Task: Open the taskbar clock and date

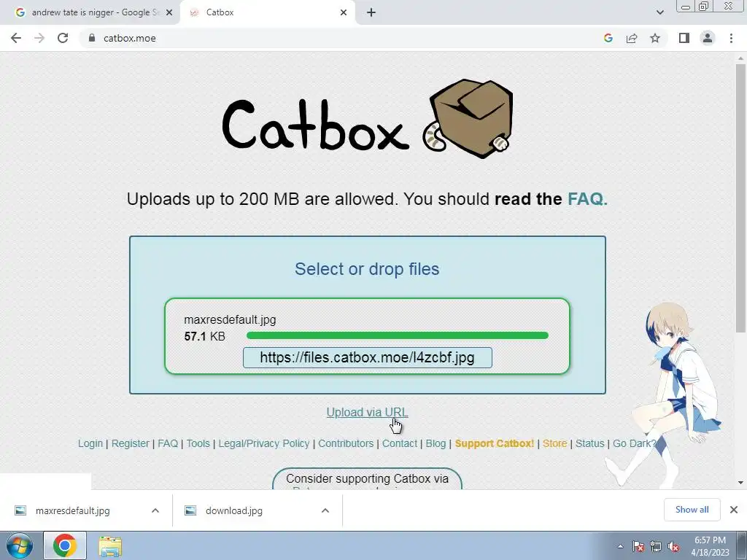Action: tap(711, 546)
